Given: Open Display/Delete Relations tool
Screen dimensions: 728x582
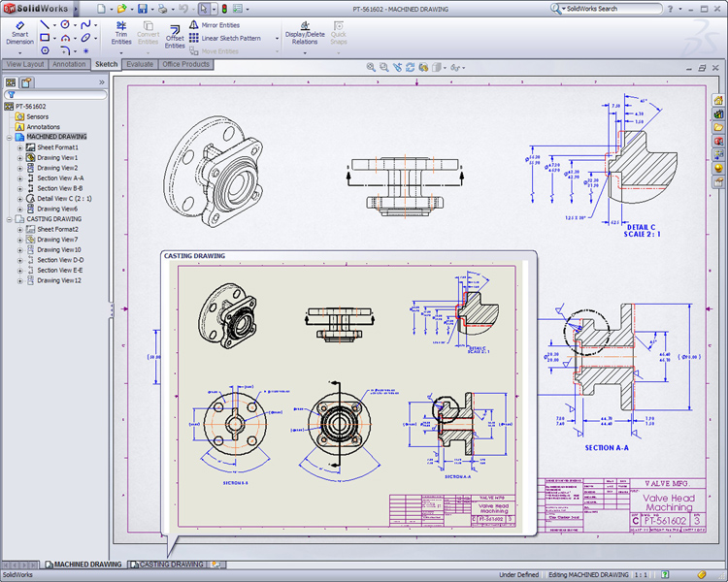Looking at the screenshot, I should [x=305, y=32].
